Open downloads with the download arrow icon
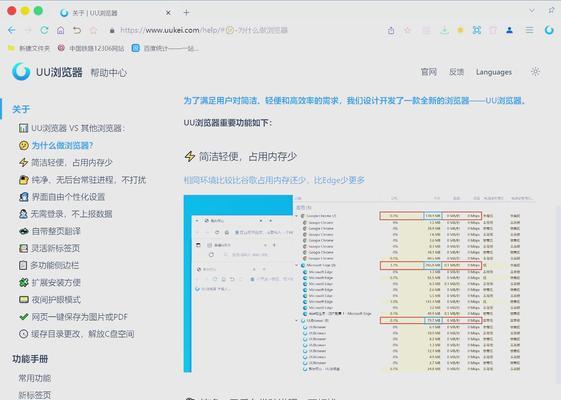This screenshot has height=400, width=561. [444, 30]
